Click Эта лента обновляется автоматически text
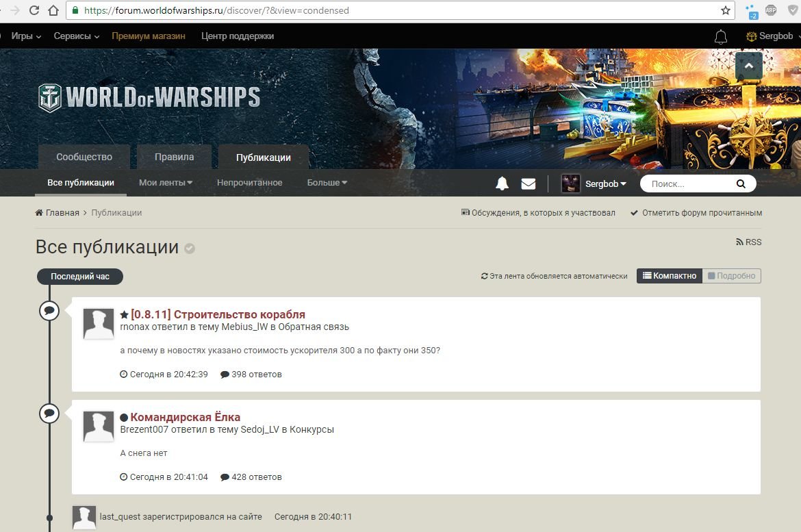The image size is (801, 532). click(555, 276)
